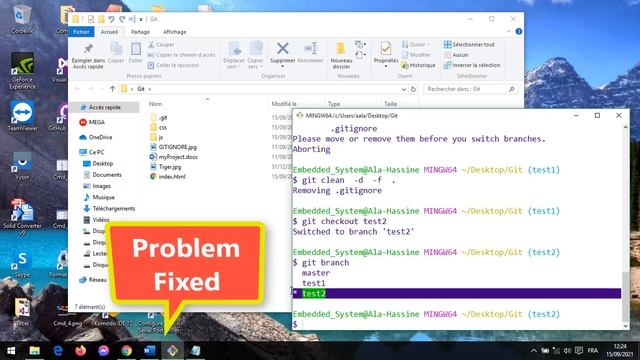The width and height of the screenshot is (640, 360).
Task: Click Git Bash window title icon
Action: pos(300,116)
